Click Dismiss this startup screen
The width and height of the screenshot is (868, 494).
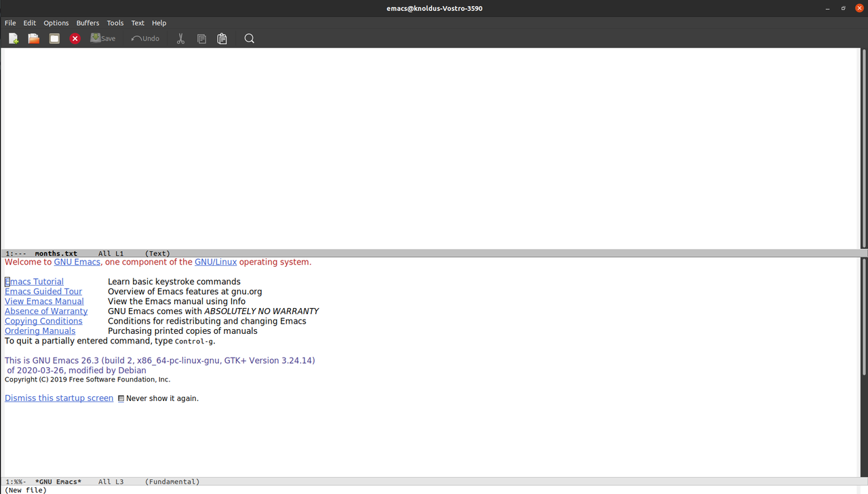(59, 398)
